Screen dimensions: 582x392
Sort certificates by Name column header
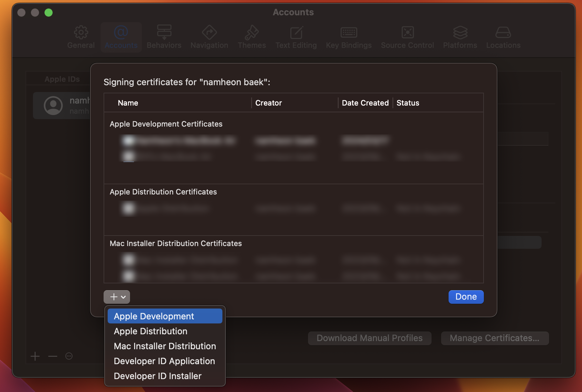coord(178,103)
